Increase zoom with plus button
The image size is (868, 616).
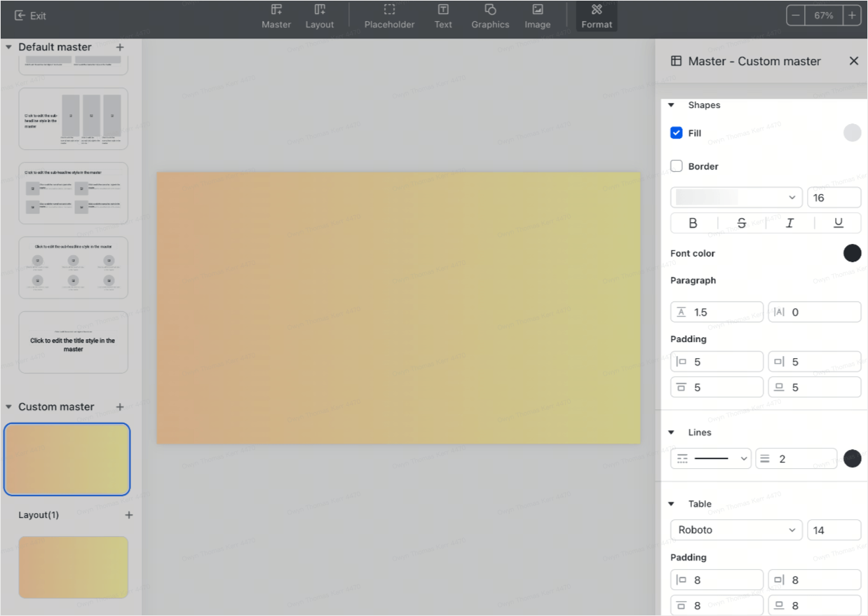[x=852, y=15]
